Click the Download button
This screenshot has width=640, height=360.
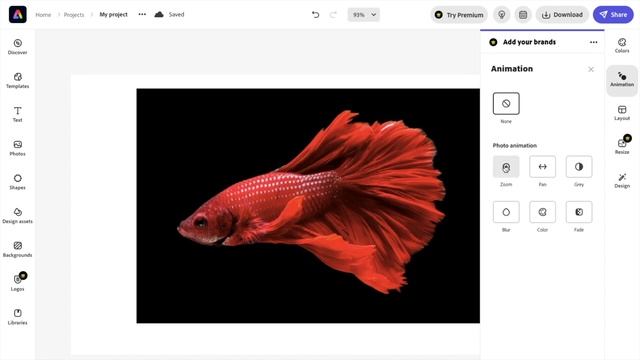[562, 15]
